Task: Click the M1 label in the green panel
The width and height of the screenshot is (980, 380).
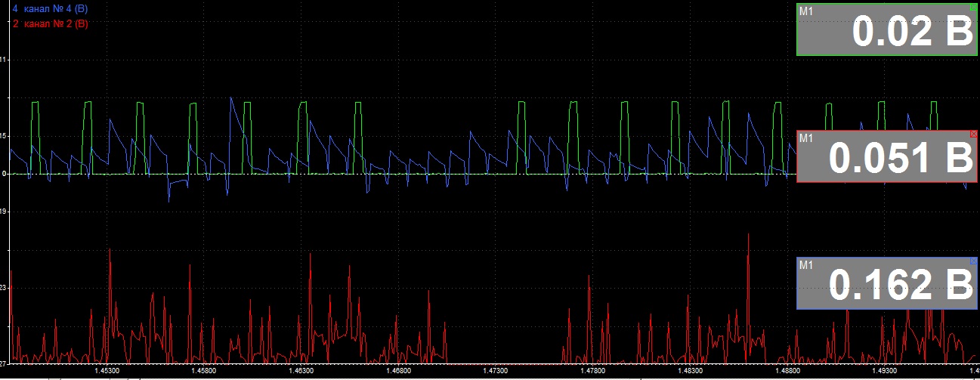Action: click(805, 11)
